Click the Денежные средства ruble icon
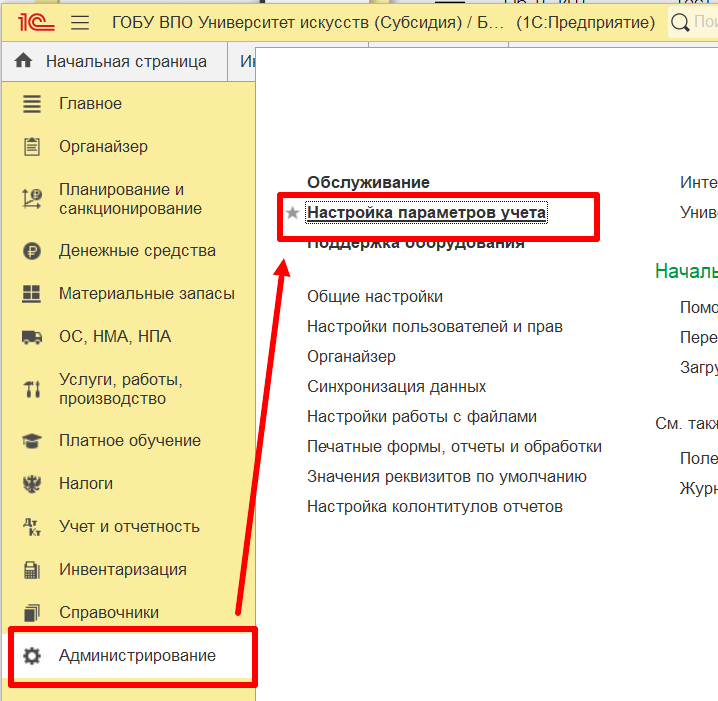Screen dimensions: 718x701 [32, 251]
